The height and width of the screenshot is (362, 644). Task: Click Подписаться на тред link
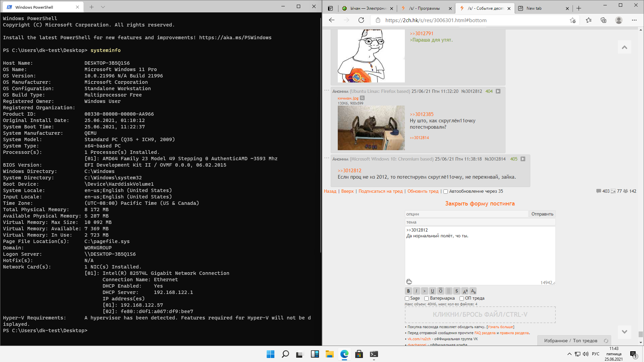(380, 191)
